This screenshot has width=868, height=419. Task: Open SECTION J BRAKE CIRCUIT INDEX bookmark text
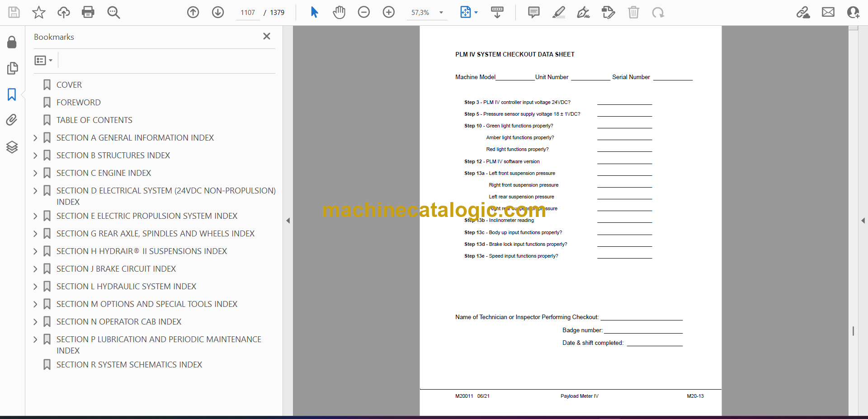click(116, 269)
